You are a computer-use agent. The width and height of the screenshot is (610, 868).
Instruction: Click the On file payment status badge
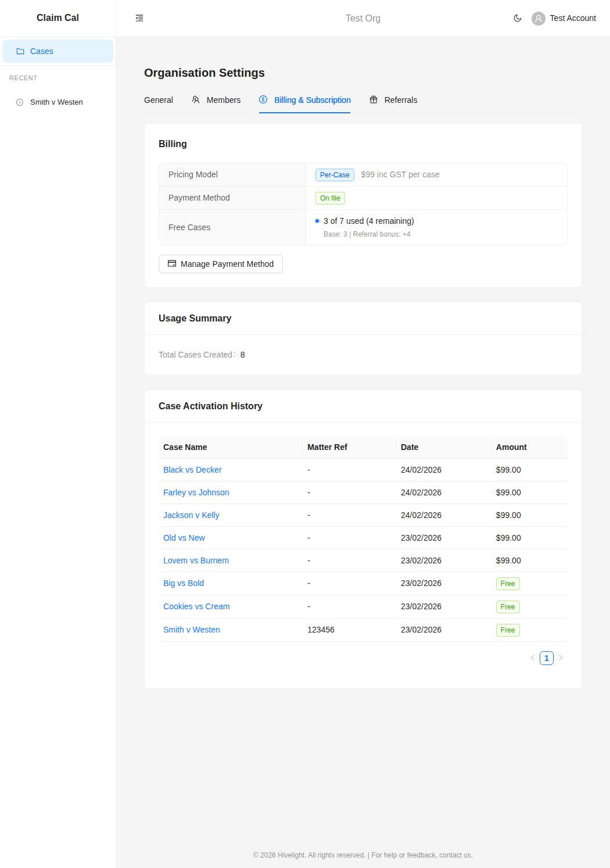[x=329, y=198]
